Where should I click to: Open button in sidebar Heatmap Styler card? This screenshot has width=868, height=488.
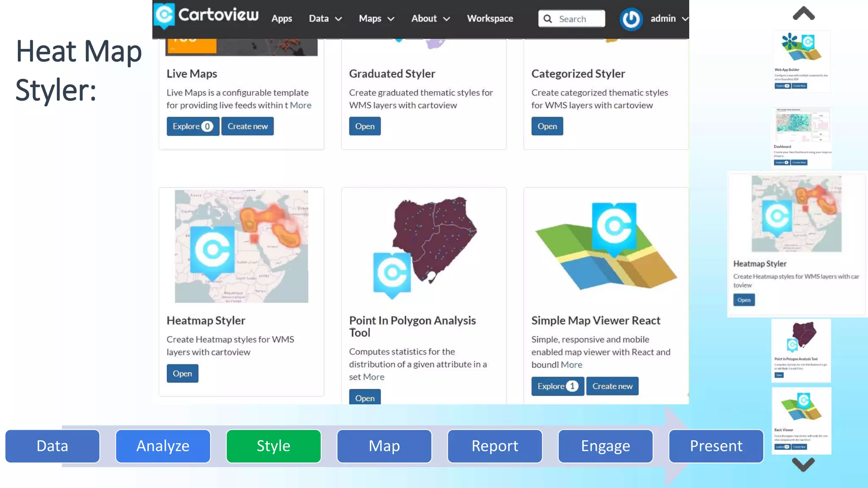click(x=744, y=300)
